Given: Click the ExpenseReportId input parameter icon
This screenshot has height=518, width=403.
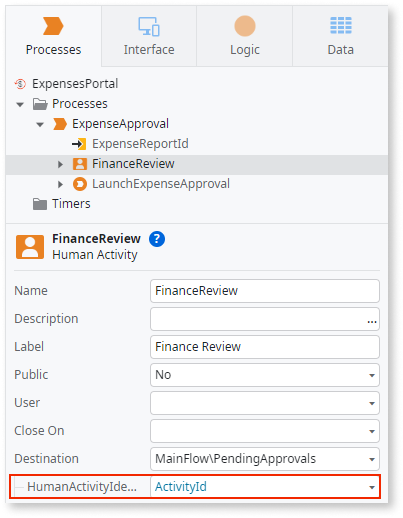Looking at the screenshot, I should click(x=79, y=144).
